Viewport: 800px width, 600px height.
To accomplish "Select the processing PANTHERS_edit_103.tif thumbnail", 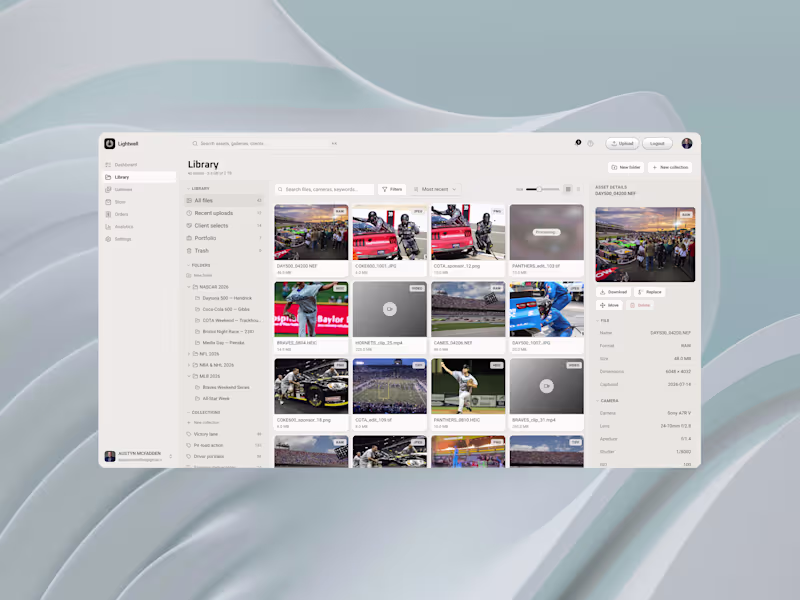I will (x=547, y=232).
